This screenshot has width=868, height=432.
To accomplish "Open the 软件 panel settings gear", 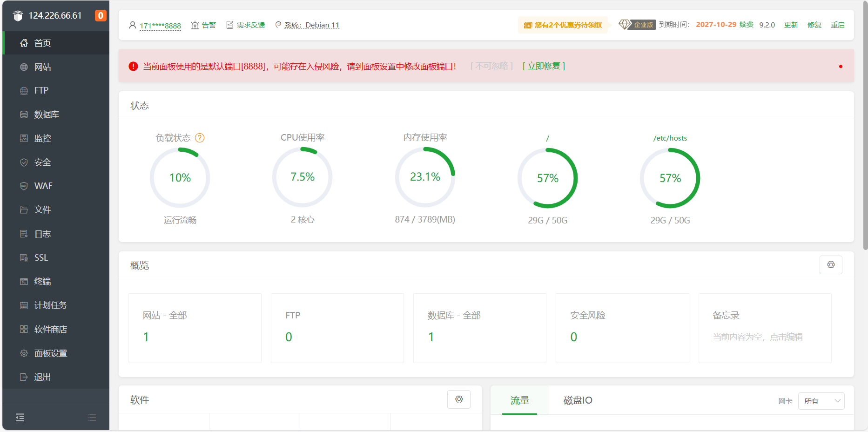I will click(x=459, y=399).
